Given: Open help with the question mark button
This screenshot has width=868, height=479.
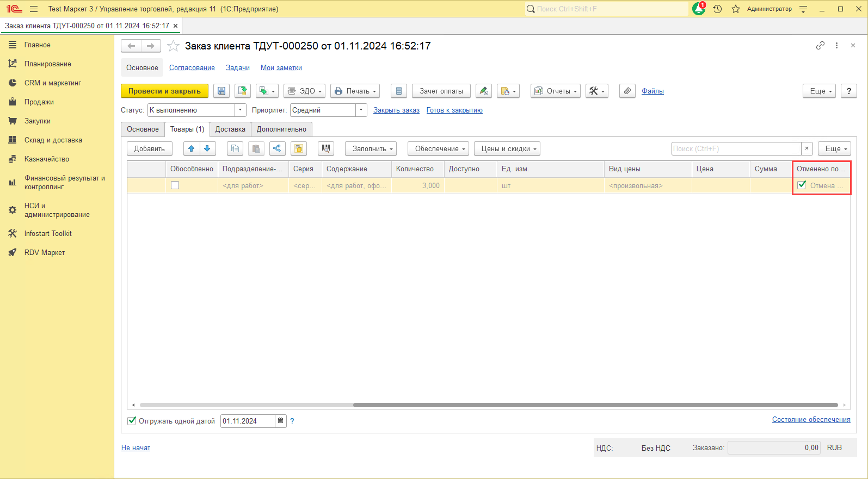Looking at the screenshot, I should click(849, 91).
